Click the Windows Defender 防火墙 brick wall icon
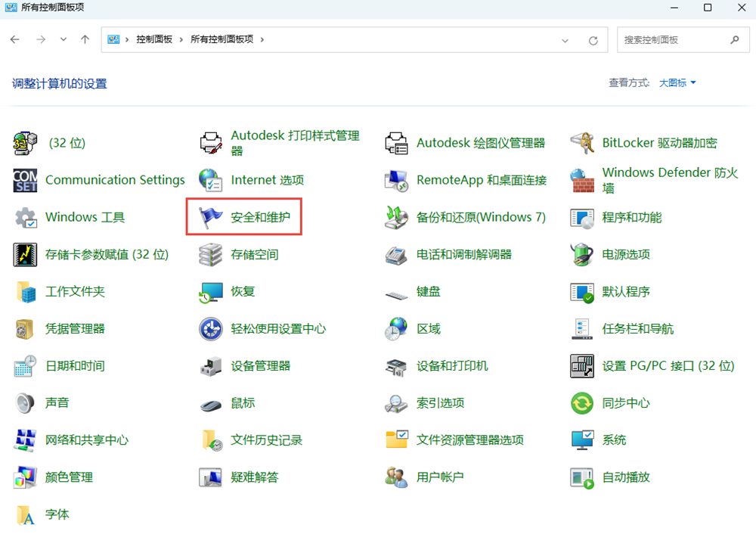Viewport: 756px width, 534px height. 582,180
